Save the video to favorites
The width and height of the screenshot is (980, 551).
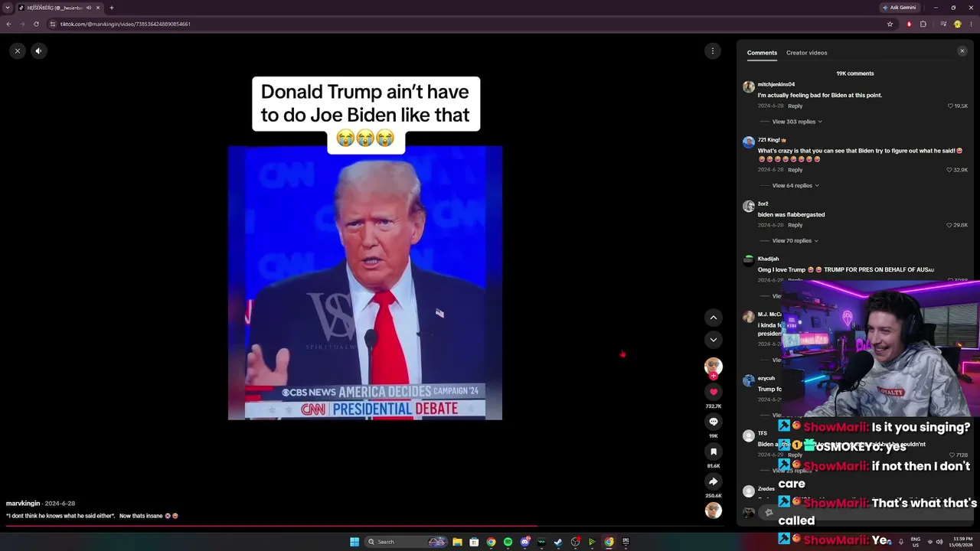point(714,452)
